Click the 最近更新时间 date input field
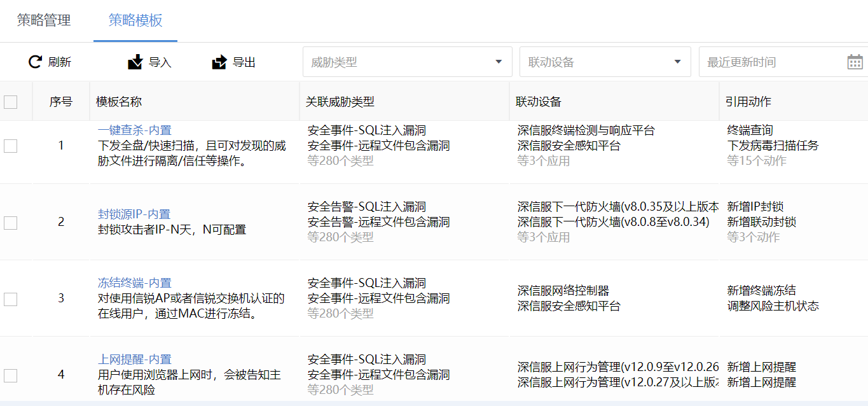Image resolution: width=868 pixels, height=406 pixels. tap(769, 62)
